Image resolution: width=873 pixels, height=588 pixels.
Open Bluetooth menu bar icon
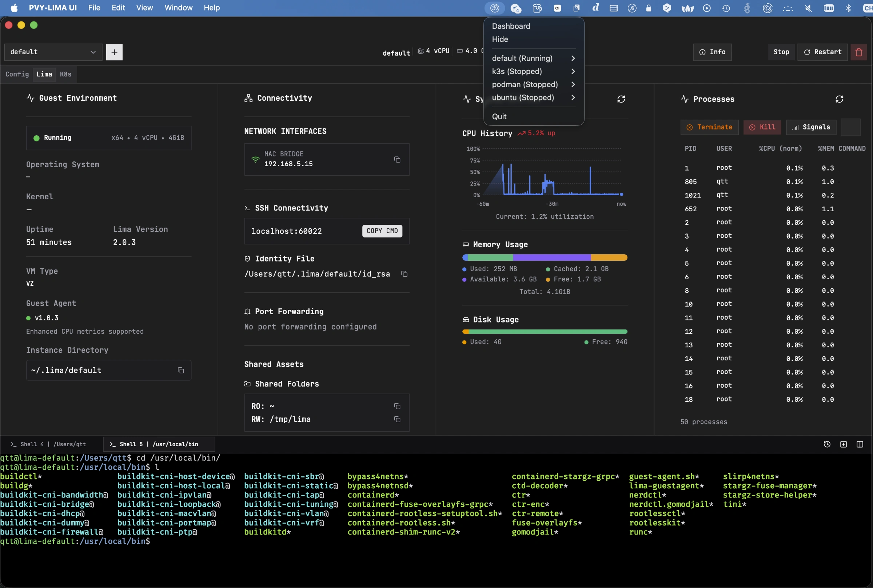pyautogui.click(x=848, y=8)
